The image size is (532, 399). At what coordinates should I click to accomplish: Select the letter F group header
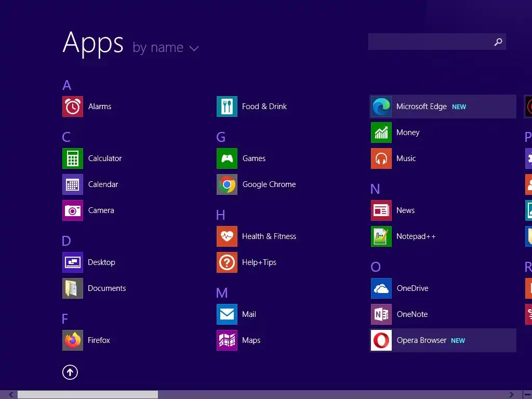click(x=65, y=319)
